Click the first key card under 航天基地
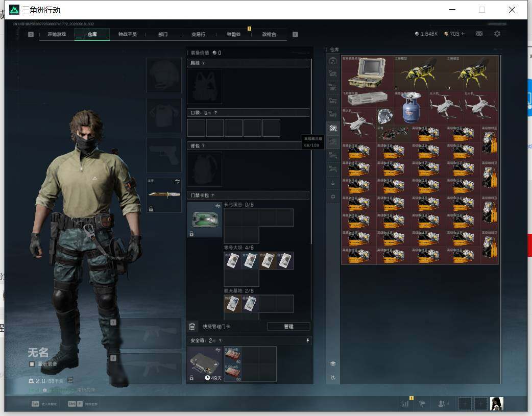The width and height of the screenshot is (532, 416). coord(233,304)
